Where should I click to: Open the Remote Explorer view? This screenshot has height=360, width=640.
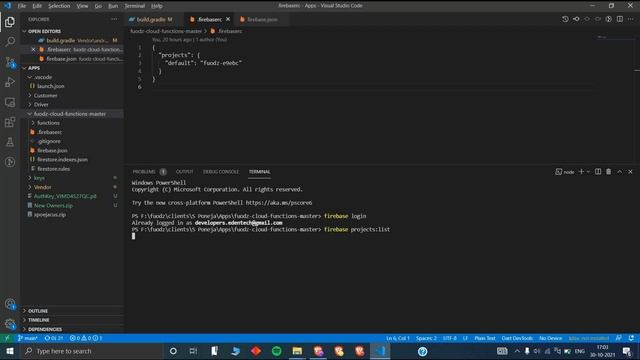tap(10, 102)
